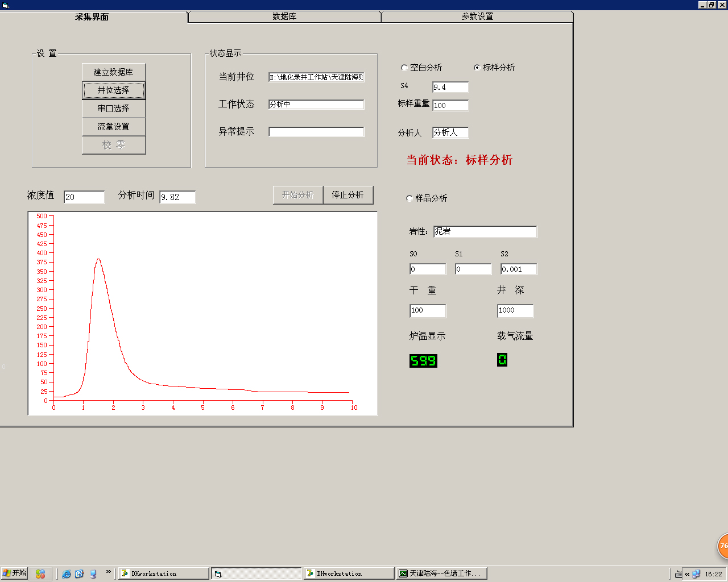Switch to the 数据库 tab
728x582 pixels.
click(x=284, y=17)
